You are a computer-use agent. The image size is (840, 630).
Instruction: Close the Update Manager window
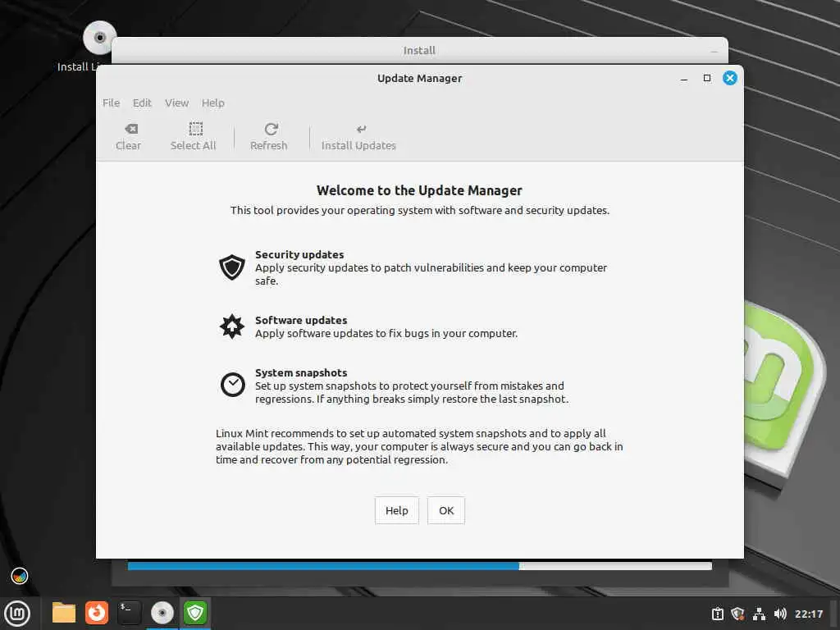point(729,78)
